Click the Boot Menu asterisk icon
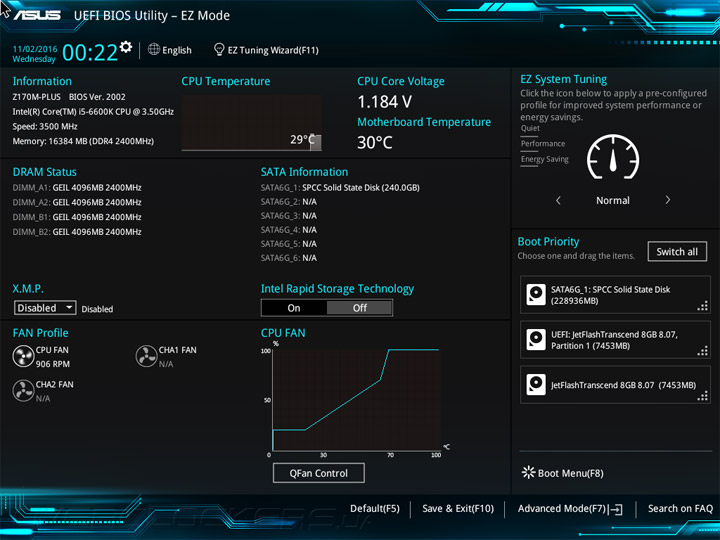Screen dimensions: 720x540 529,472
